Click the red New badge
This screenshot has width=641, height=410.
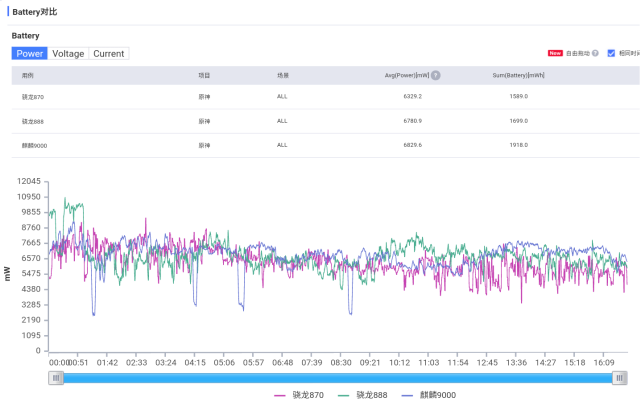pos(555,53)
